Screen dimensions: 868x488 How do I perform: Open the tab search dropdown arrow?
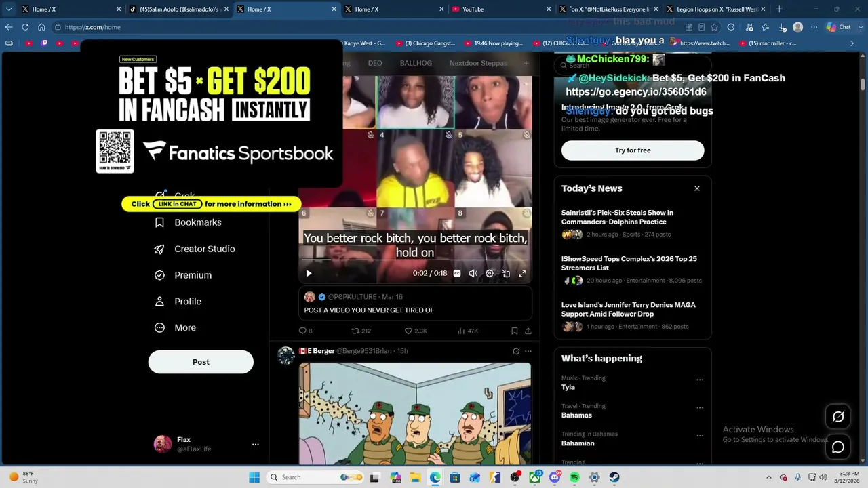tap(9, 9)
